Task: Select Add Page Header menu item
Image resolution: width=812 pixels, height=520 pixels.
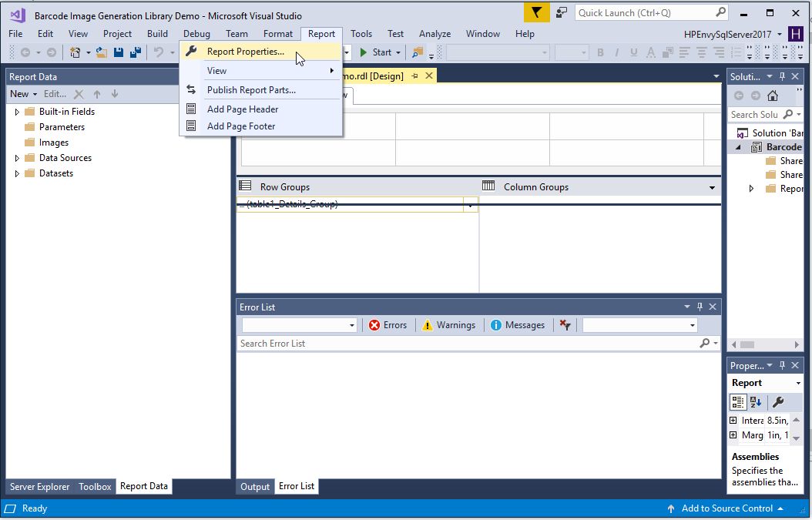Action: click(x=261, y=109)
